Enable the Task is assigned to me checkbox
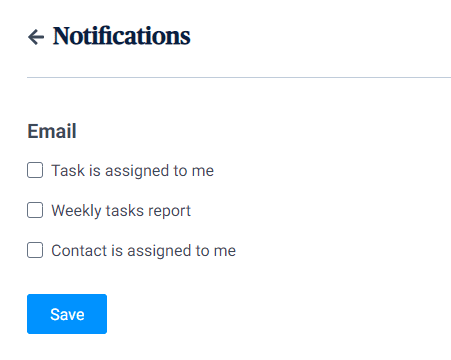The image size is (451, 360). [x=35, y=170]
